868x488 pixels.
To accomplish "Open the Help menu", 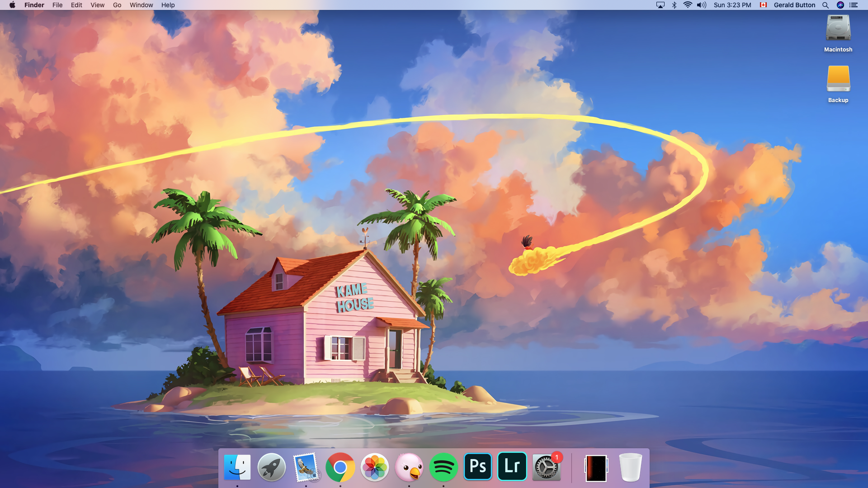I will 168,5.
